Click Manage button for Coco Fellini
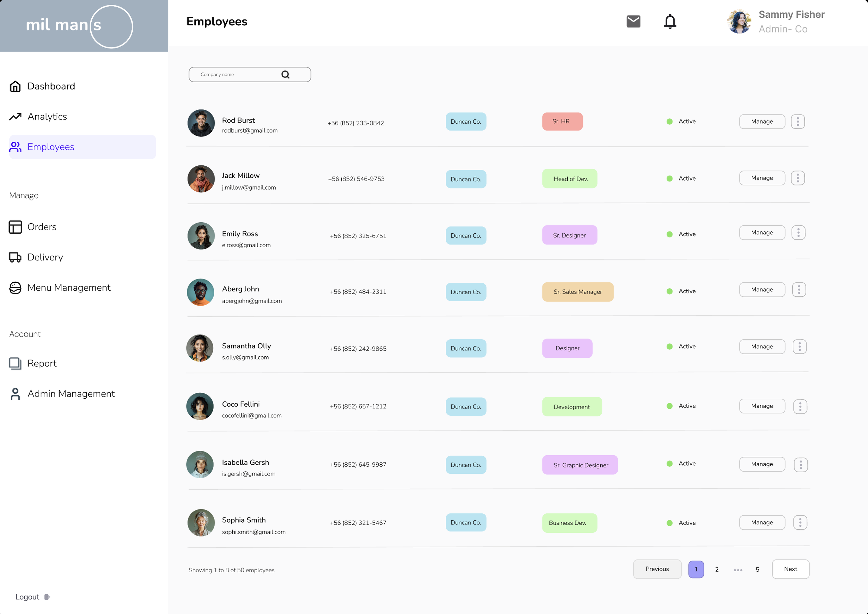868x614 pixels. coord(762,406)
